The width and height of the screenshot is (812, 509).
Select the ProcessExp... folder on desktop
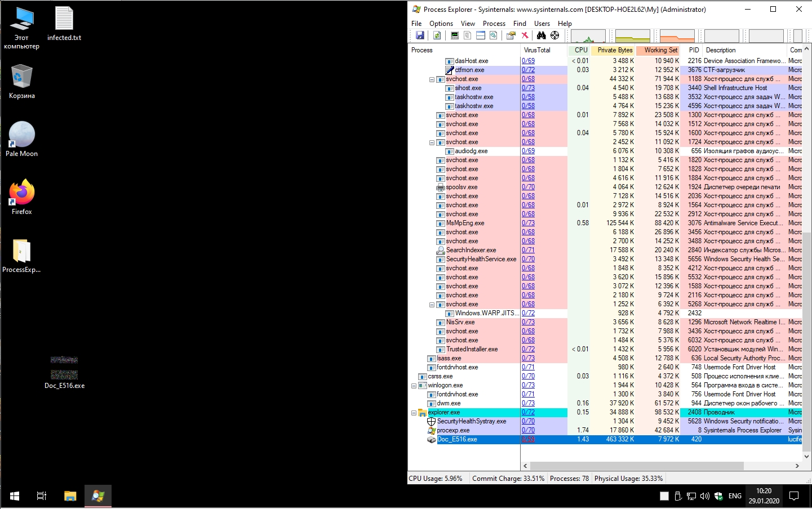(21, 256)
